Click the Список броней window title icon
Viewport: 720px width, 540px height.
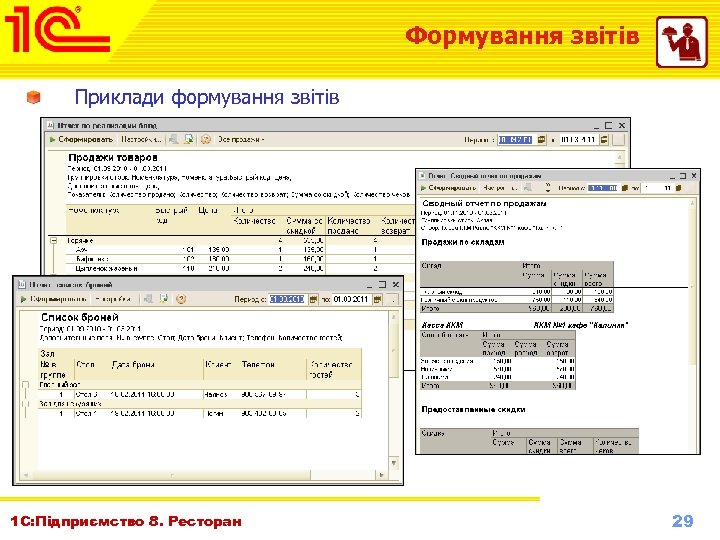click(x=22, y=285)
